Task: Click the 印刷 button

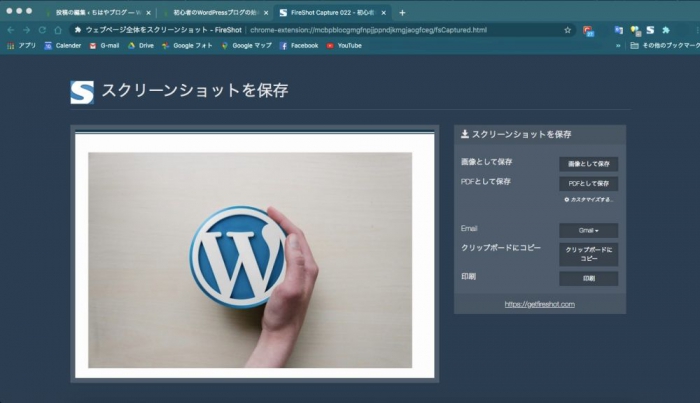Action: (x=588, y=278)
